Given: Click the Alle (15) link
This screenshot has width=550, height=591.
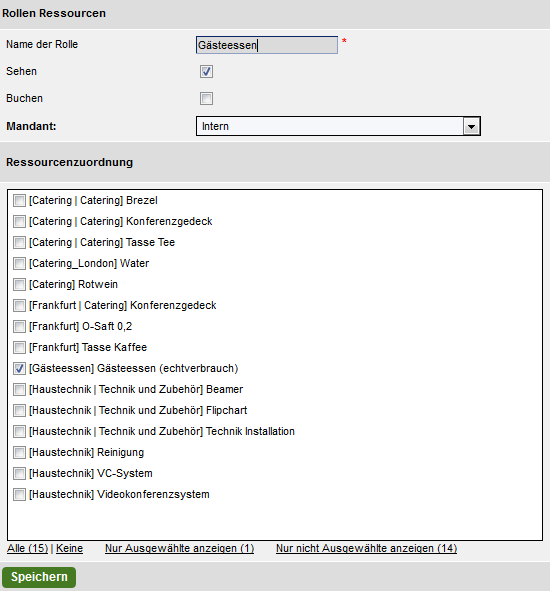Looking at the screenshot, I should click(x=28, y=548).
